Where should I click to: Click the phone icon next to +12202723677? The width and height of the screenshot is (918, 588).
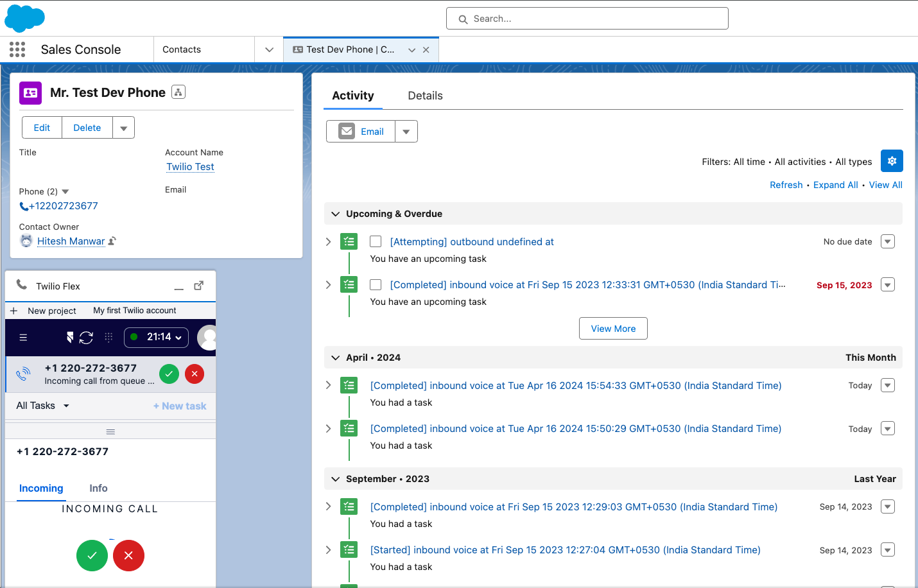[x=24, y=207]
